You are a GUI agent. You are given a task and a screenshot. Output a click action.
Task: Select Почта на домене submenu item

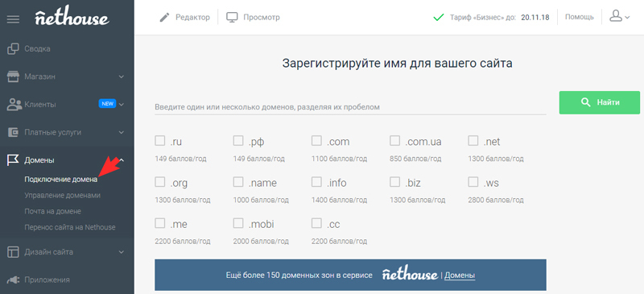tap(52, 211)
